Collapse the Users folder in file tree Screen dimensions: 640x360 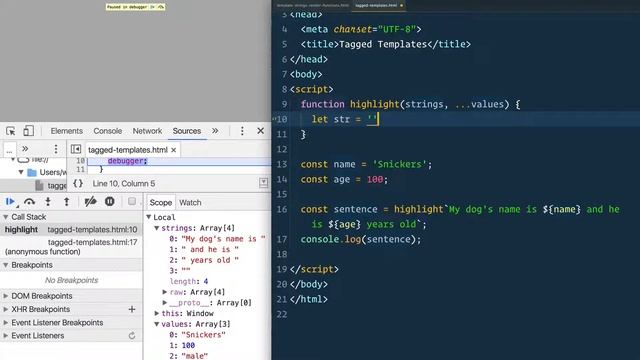[x=21, y=172]
